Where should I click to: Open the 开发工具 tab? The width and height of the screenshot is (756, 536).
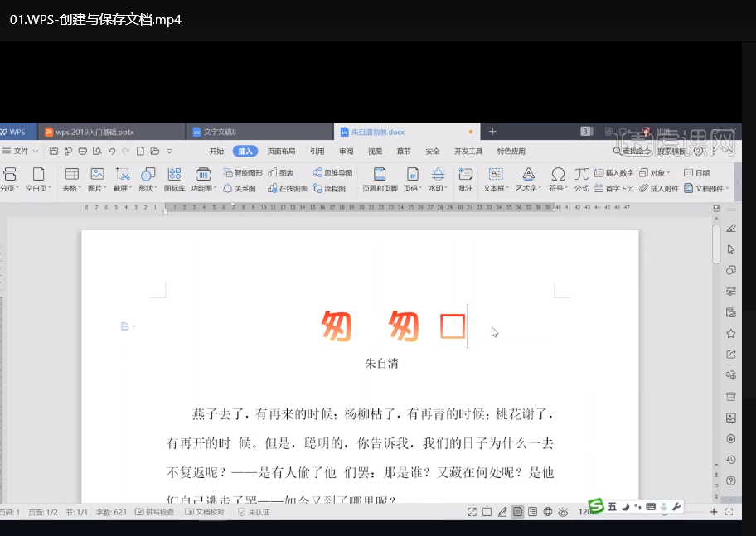(x=468, y=151)
